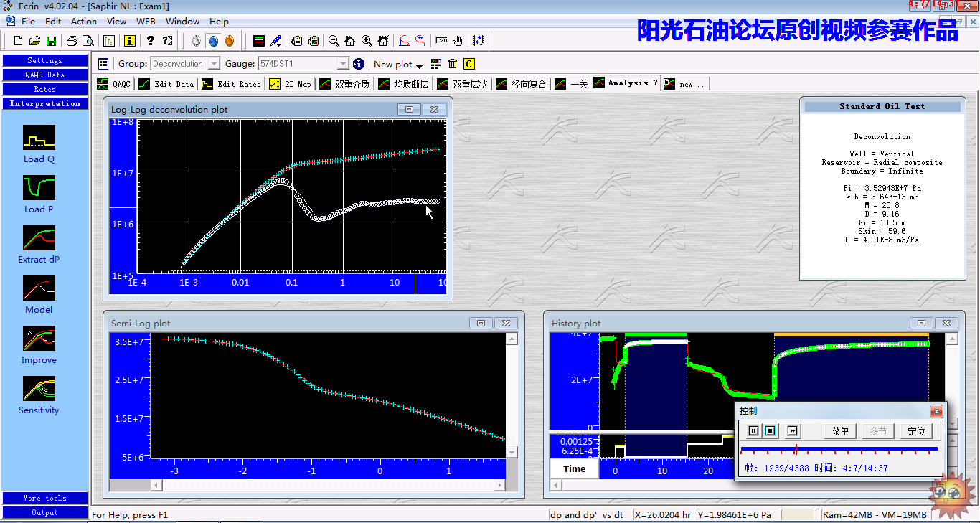Viewport: 980px width, 523px height.
Task: Stop playback in the 控制 panel
Action: 771,431
